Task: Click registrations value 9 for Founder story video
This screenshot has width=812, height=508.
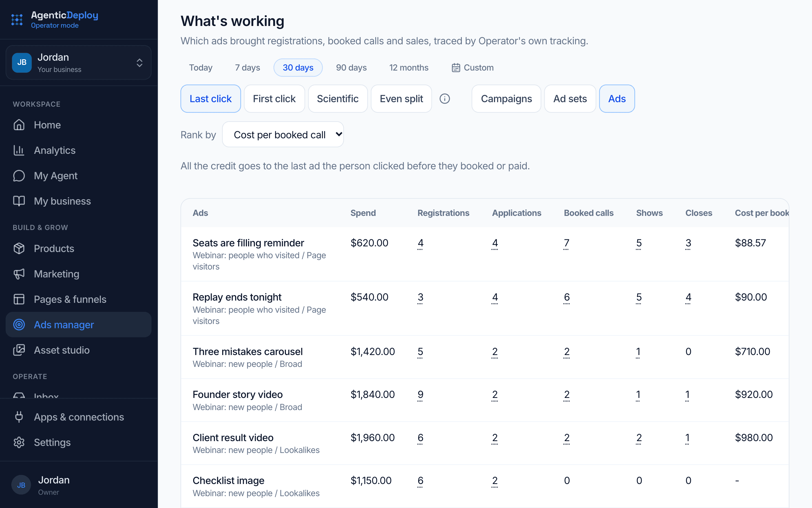Action: click(420, 395)
